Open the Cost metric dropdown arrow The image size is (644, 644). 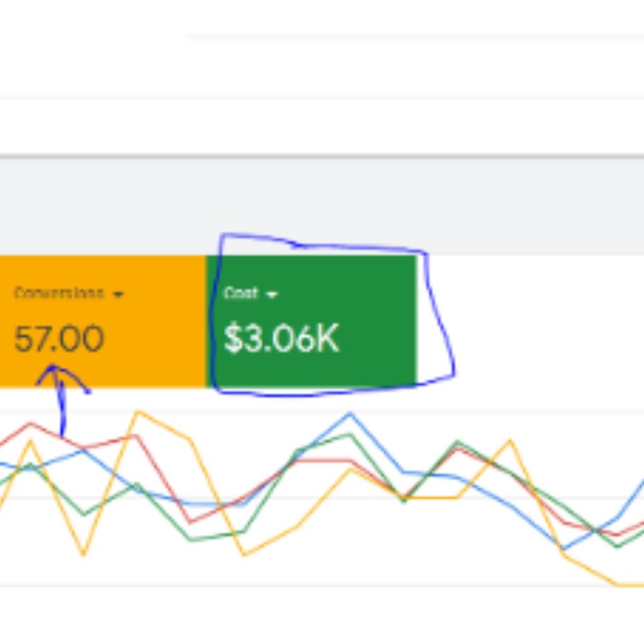click(272, 294)
